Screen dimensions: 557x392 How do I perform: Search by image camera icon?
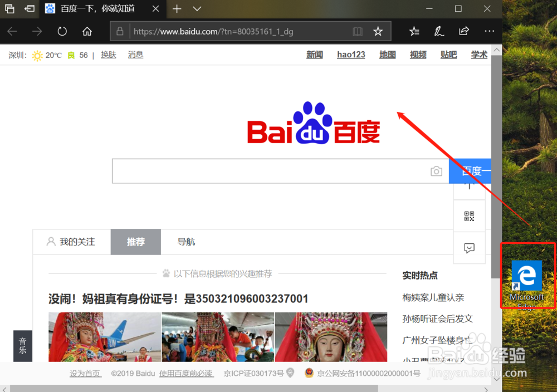pyautogui.click(x=436, y=171)
